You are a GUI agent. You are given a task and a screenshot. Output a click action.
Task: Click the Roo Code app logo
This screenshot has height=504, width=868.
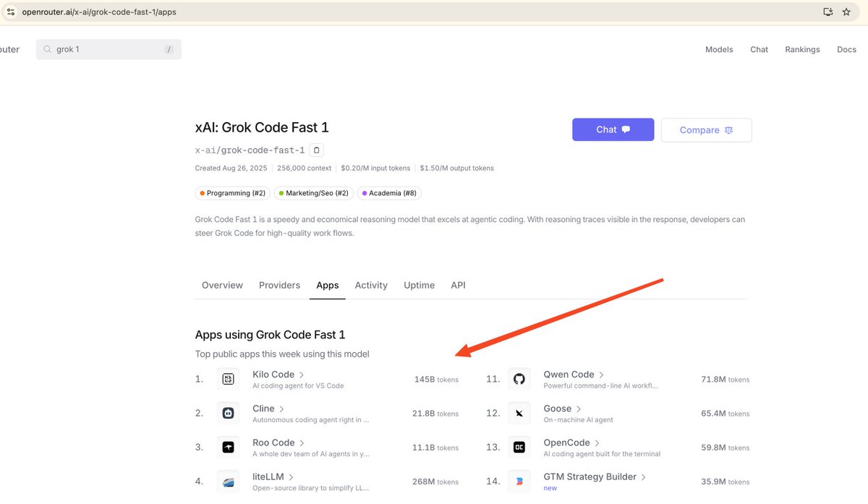[x=228, y=447]
